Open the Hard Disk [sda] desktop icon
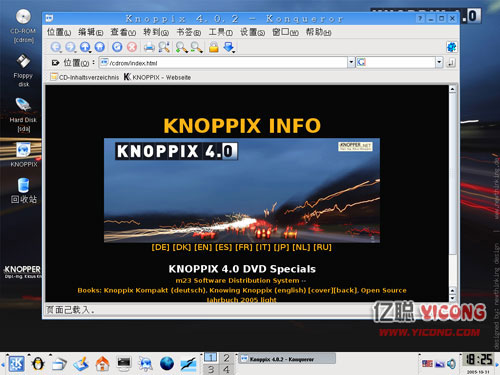The image size is (500, 375). click(23, 115)
